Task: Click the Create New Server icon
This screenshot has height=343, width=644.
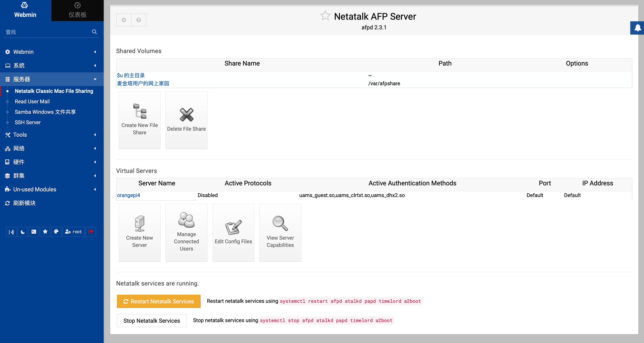Action: pos(139,232)
